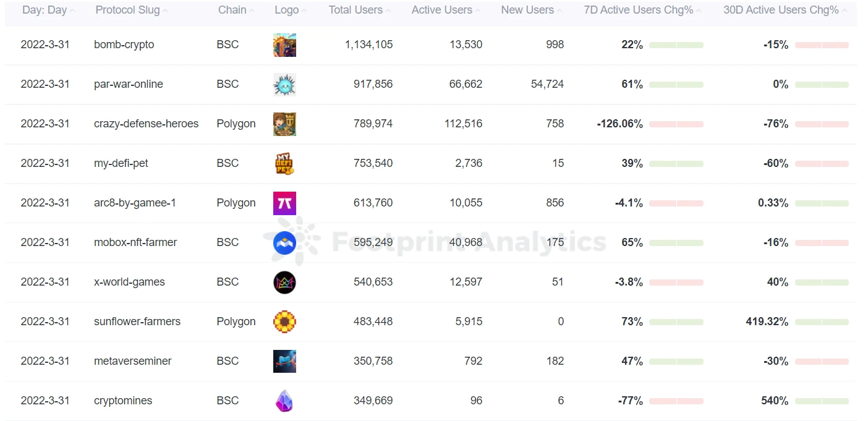Click the mobox-nft-farmer blue logo
The height and width of the screenshot is (421, 868).
click(x=284, y=243)
